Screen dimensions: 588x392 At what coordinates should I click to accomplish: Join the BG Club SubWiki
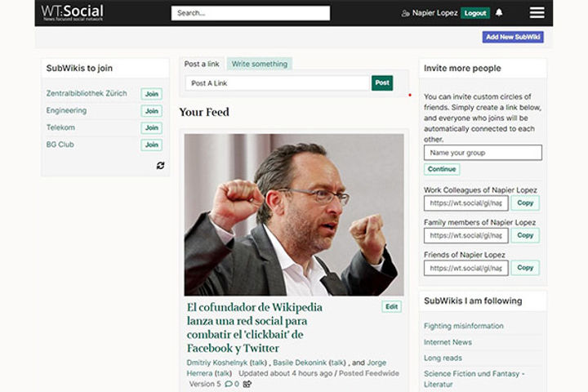(x=151, y=145)
